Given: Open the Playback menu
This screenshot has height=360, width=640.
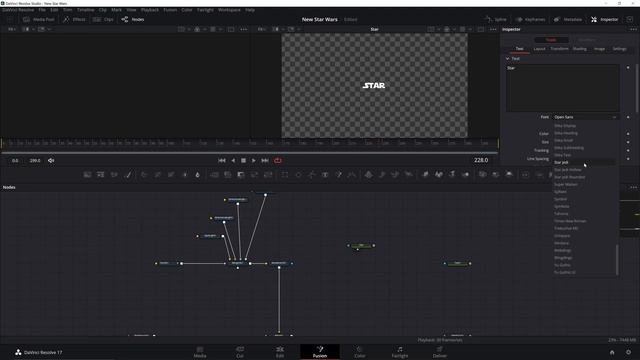Looking at the screenshot, I should pos(150,10).
